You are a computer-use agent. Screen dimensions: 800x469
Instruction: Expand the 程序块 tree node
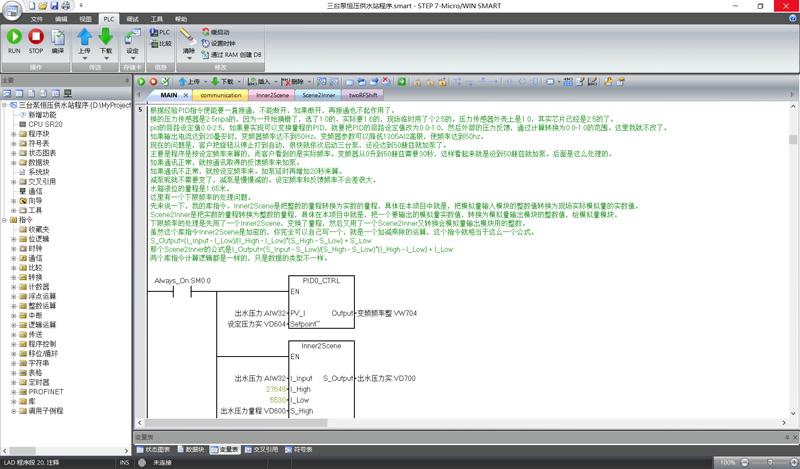click(14, 134)
